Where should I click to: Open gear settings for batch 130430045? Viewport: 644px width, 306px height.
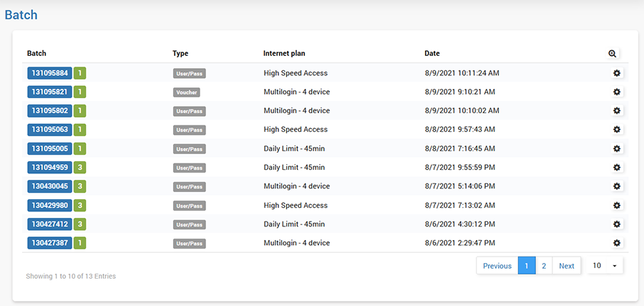617,186
